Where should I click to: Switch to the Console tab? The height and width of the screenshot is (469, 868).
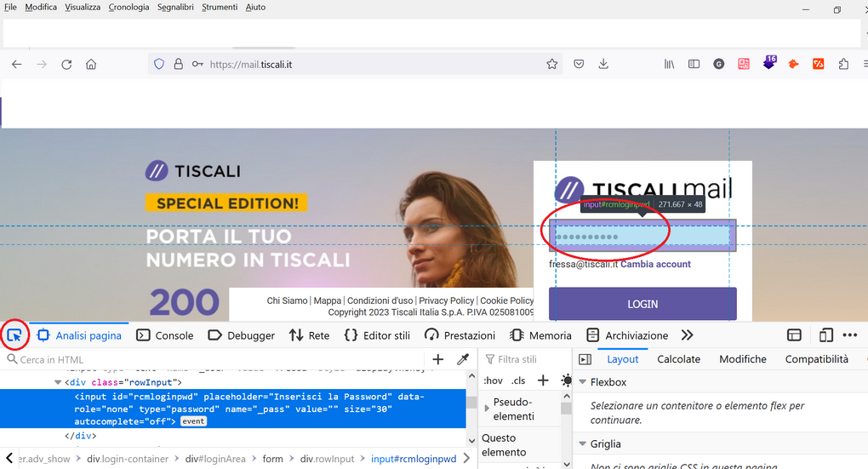coord(165,335)
